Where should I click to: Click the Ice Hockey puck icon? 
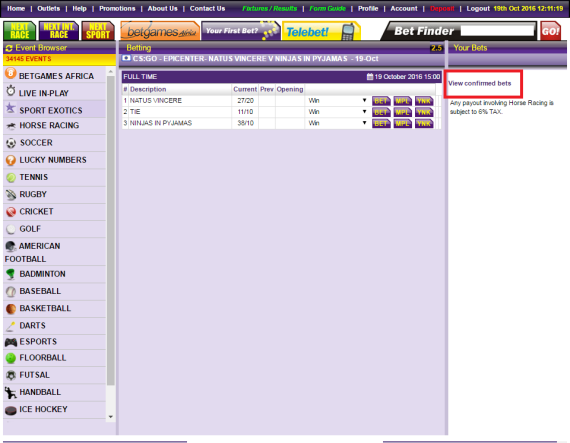pos(11,410)
